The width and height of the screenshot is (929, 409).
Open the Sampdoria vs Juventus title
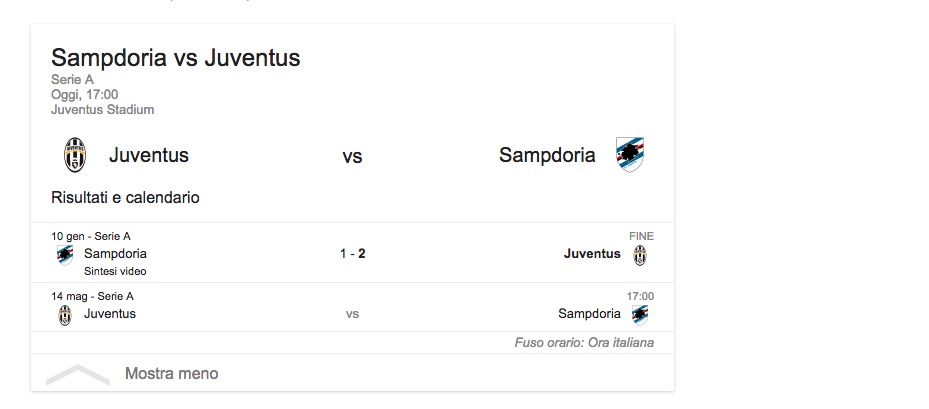tap(175, 57)
